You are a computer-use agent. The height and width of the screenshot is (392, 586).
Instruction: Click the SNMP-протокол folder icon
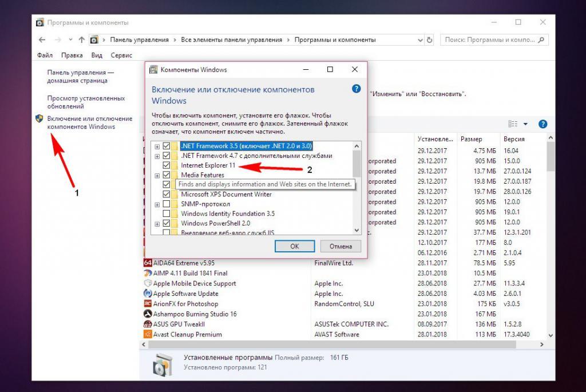click(175, 204)
